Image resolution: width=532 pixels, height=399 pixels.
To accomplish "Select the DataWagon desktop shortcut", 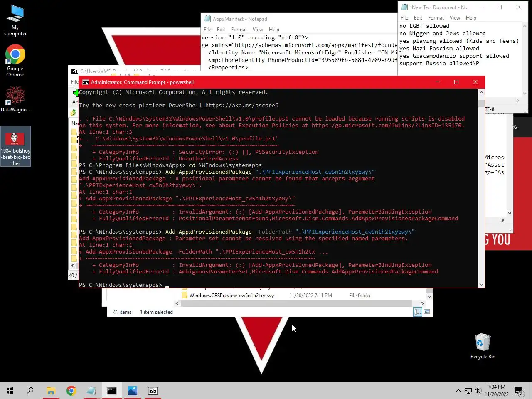I will (x=15, y=99).
